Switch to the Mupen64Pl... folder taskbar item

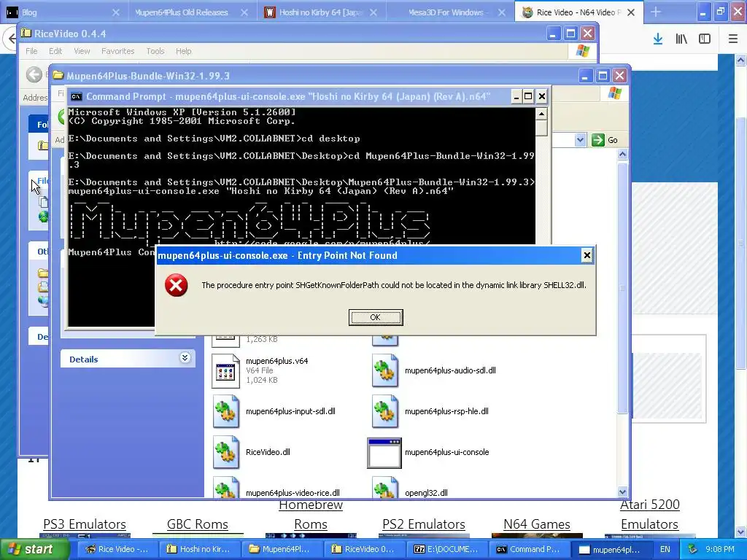[282, 550]
